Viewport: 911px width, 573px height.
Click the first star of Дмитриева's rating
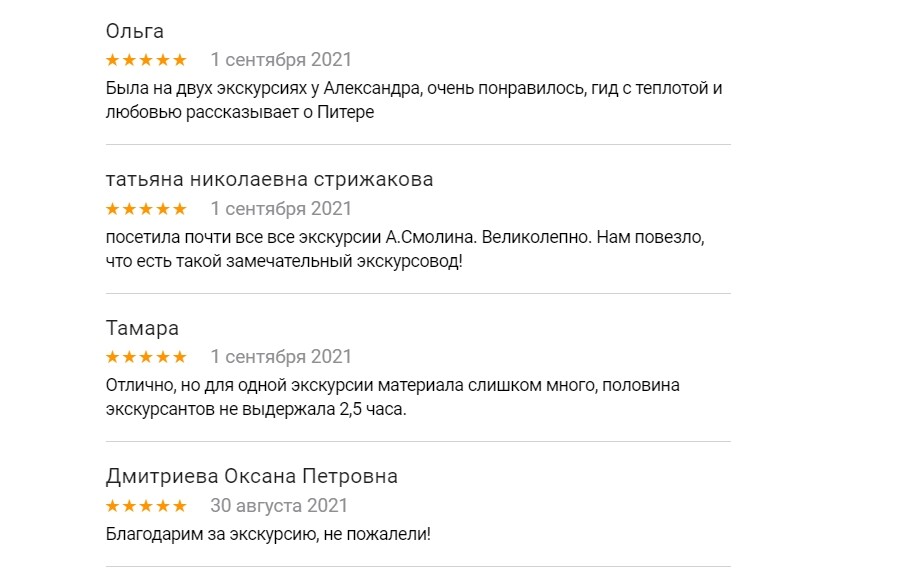tap(113, 505)
